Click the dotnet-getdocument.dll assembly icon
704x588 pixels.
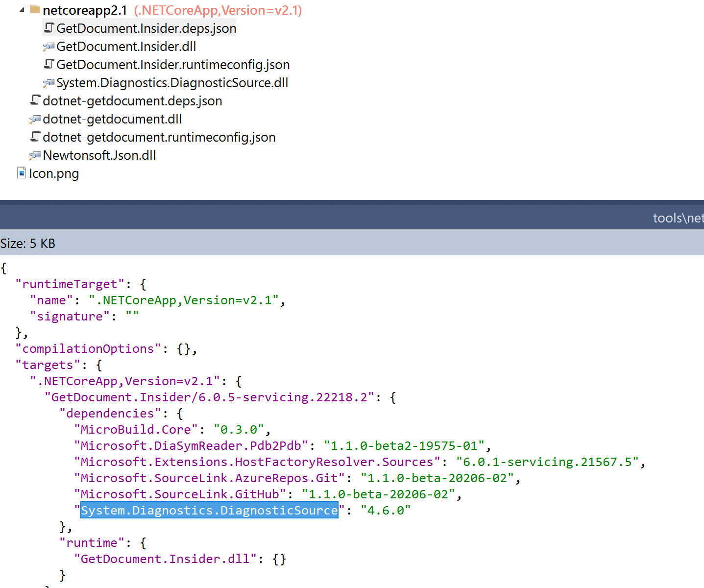[x=35, y=119]
